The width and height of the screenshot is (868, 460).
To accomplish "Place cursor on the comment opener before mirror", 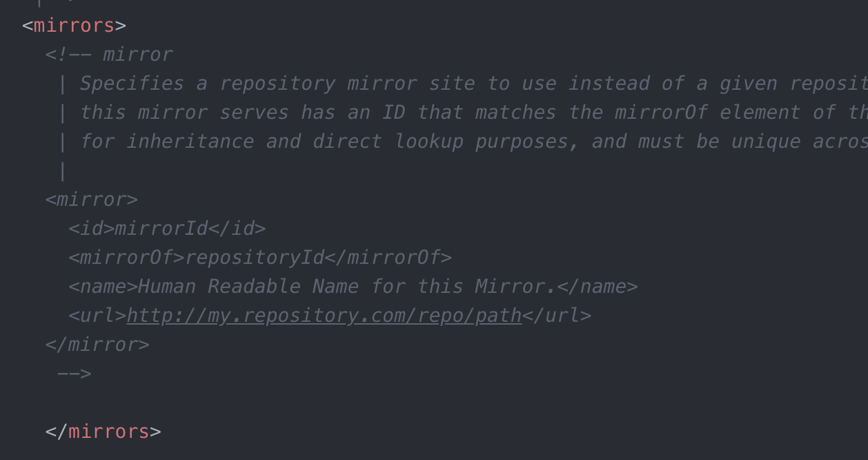I will point(68,55).
